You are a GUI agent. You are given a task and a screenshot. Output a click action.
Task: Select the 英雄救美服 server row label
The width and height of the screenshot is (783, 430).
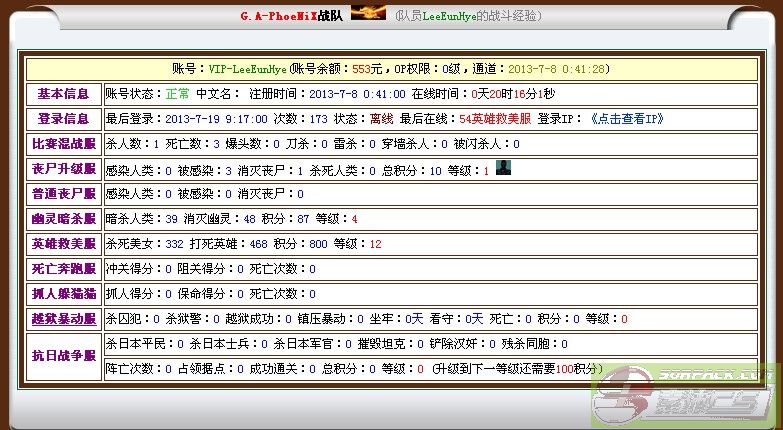63,244
